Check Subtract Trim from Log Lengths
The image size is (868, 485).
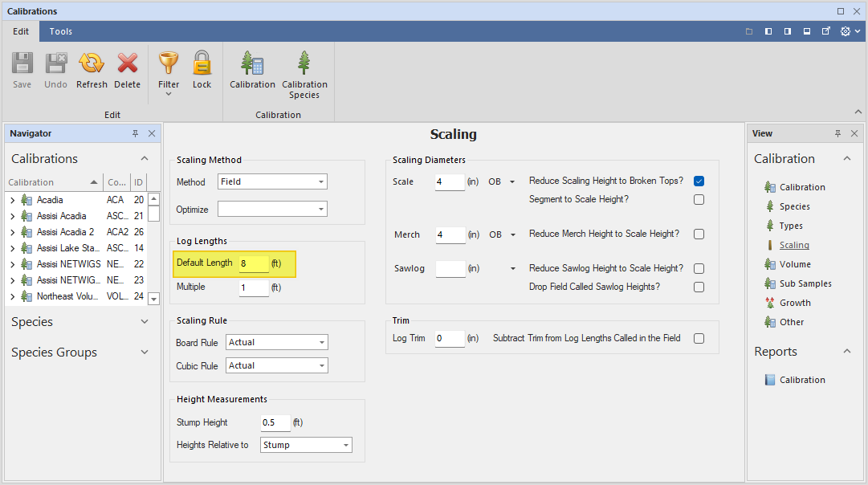point(699,338)
